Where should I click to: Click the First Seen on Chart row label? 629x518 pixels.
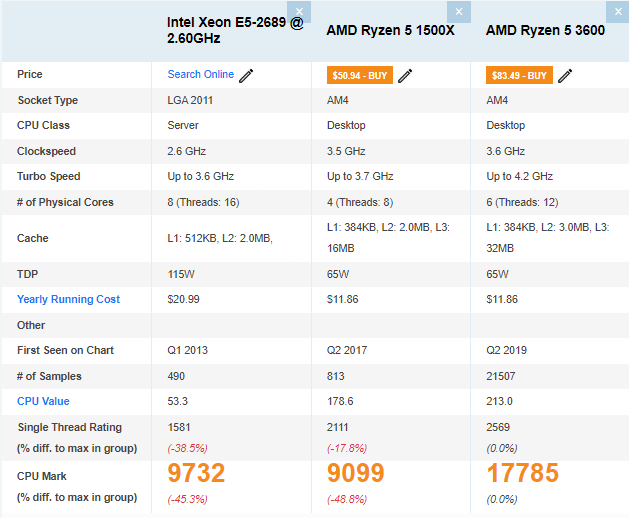pos(65,350)
